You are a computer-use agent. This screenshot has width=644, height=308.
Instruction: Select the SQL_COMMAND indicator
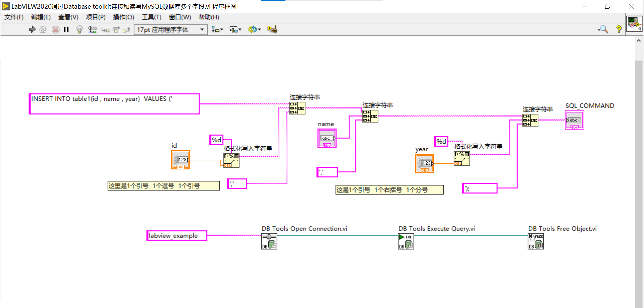(574, 120)
